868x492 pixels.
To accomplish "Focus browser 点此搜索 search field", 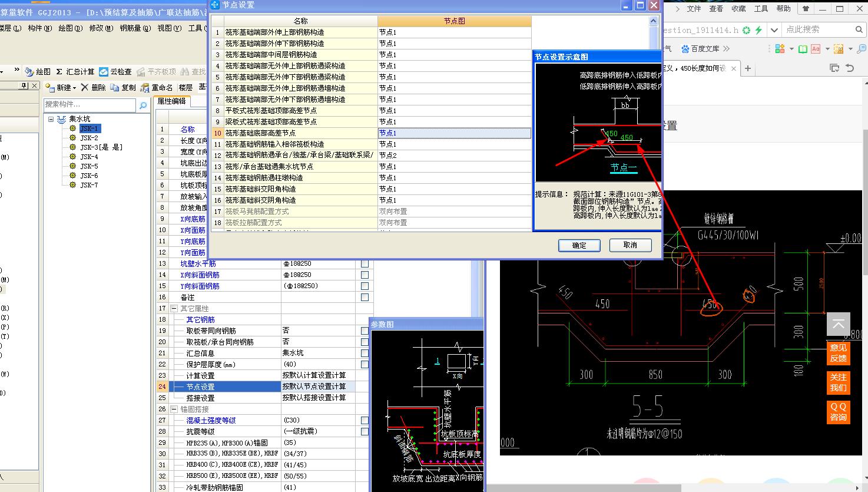I will pyautogui.click(x=819, y=29).
